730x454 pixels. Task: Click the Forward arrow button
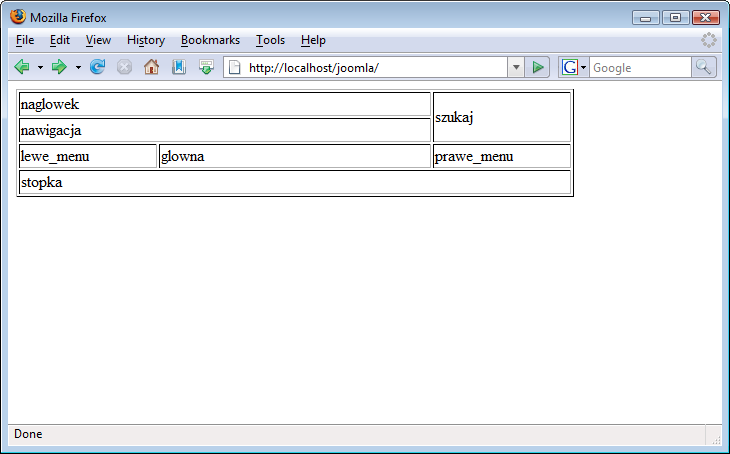(59, 67)
